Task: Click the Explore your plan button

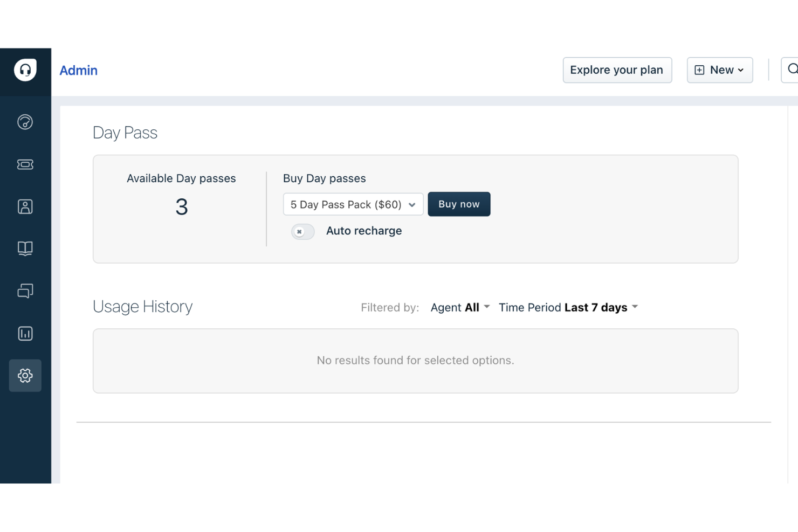Action: [x=617, y=70]
